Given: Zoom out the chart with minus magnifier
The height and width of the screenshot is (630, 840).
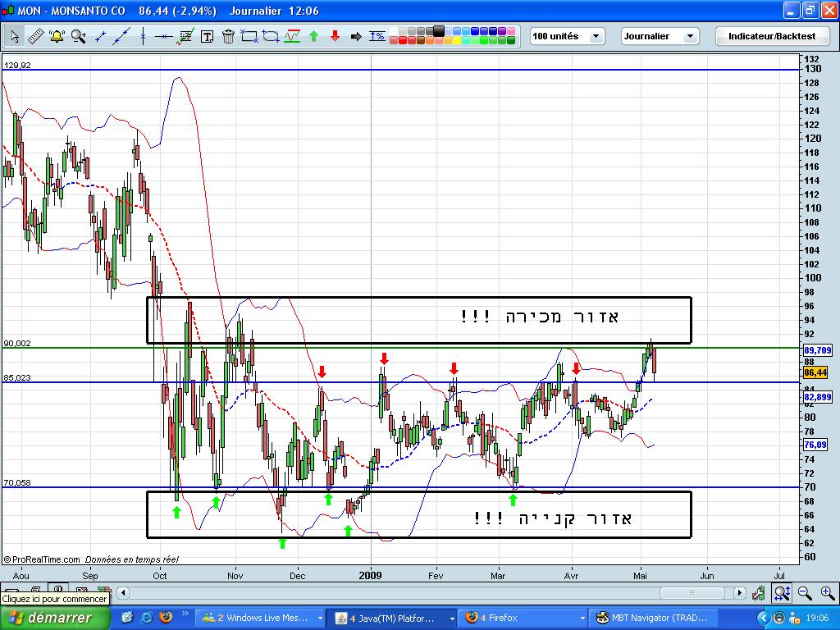Looking at the screenshot, I should pyautogui.click(x=805, y=592).
